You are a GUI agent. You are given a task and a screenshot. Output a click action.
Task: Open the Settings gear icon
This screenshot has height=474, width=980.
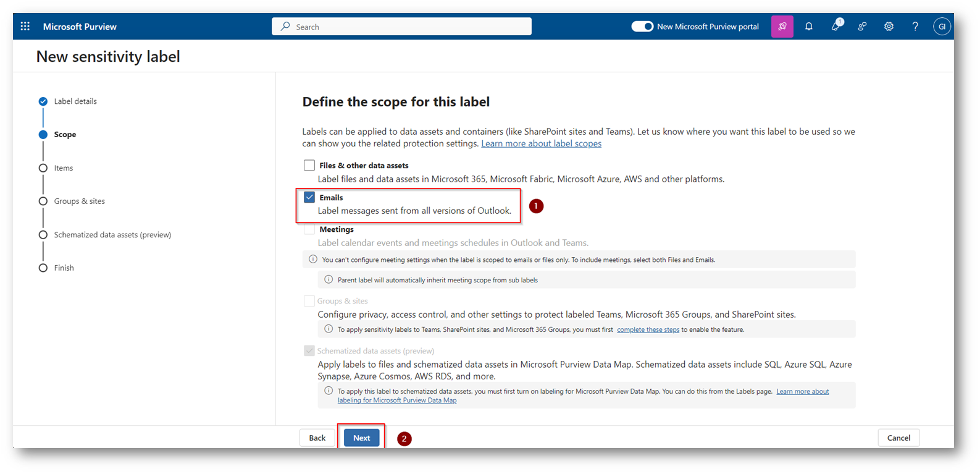coord(889,27)
